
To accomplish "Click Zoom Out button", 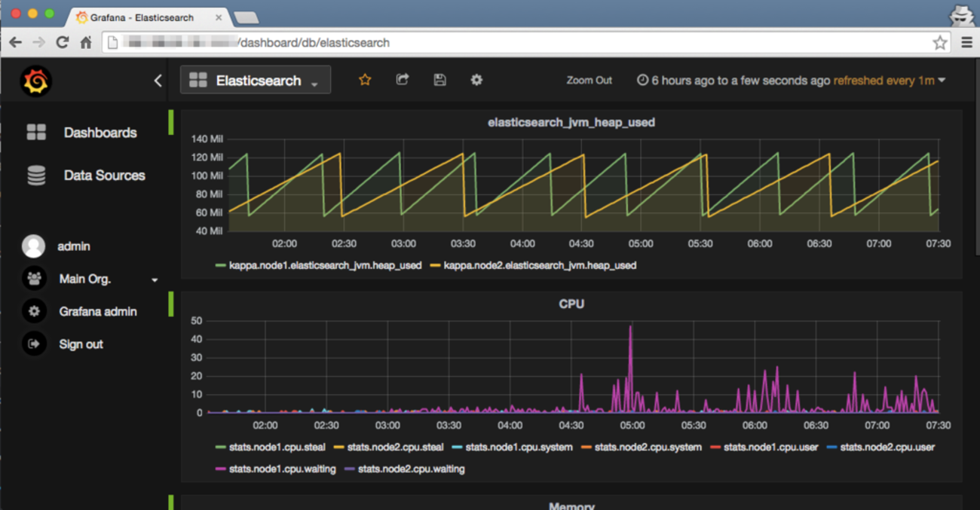I will pos(589,81).
